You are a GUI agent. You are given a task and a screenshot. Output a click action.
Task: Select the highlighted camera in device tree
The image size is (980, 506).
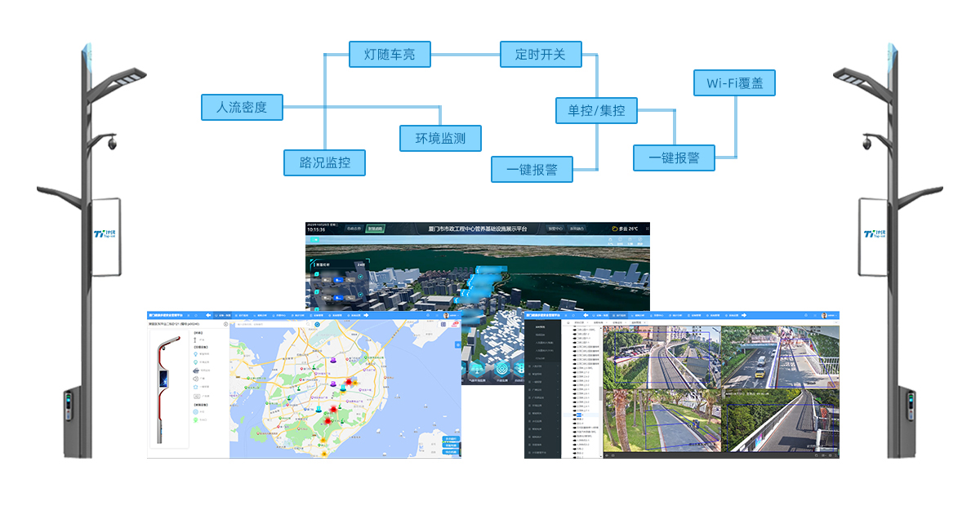[578, 415]
